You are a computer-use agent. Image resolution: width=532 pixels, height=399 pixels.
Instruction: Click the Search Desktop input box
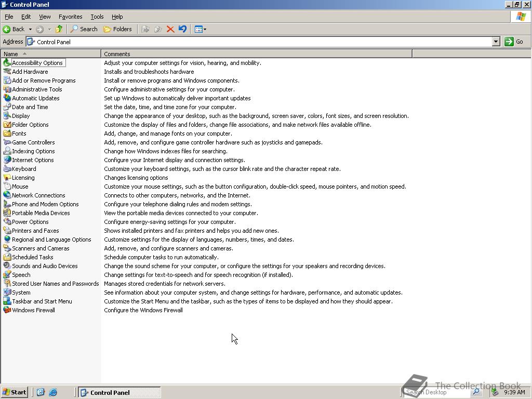point(436,392)
